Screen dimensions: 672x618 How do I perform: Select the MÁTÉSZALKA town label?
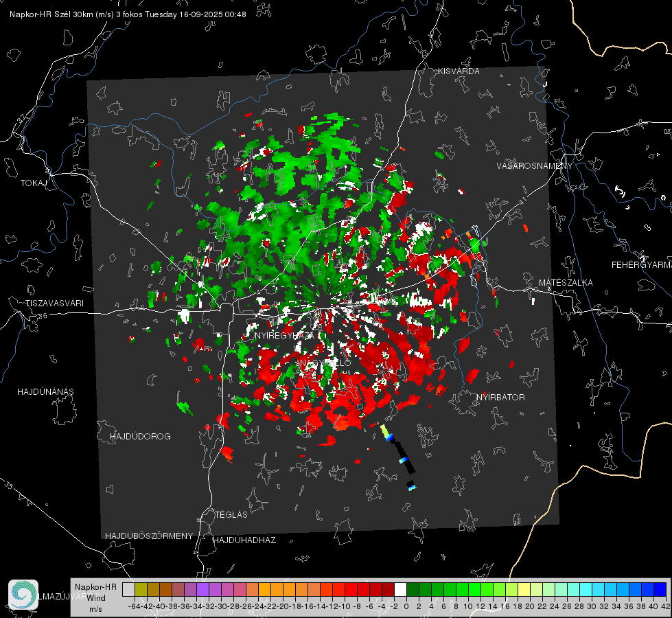click(x=566, y=283)
